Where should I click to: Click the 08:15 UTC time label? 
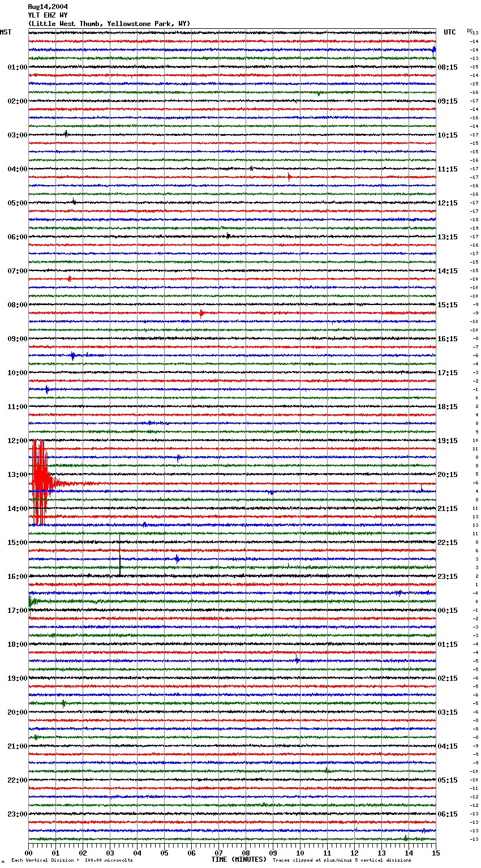point(448,67)
